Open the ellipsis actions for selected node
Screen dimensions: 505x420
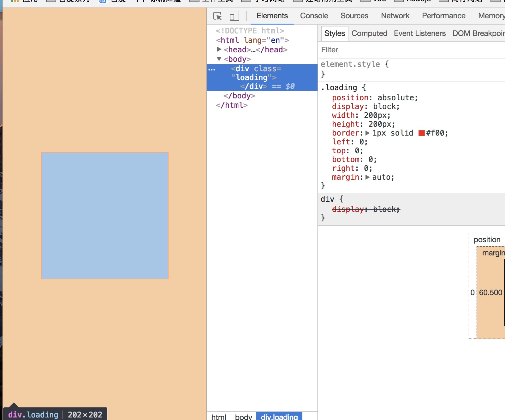tap(212, 70)
